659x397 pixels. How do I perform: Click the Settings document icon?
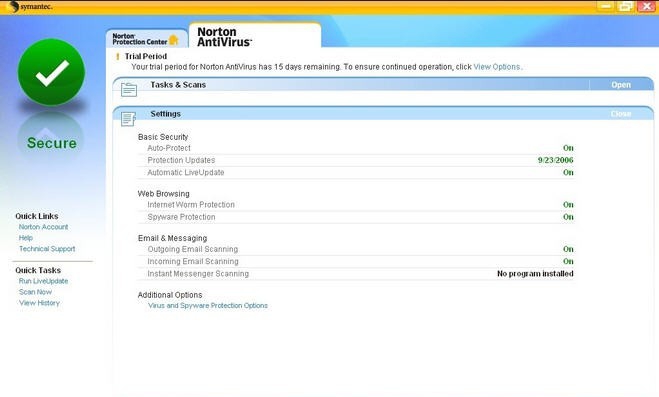click(128, 118)
